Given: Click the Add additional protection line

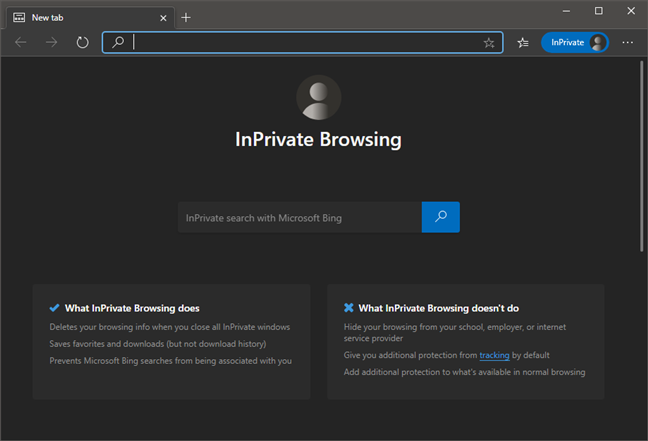Looking at the screenshot, I should (465, 372).
